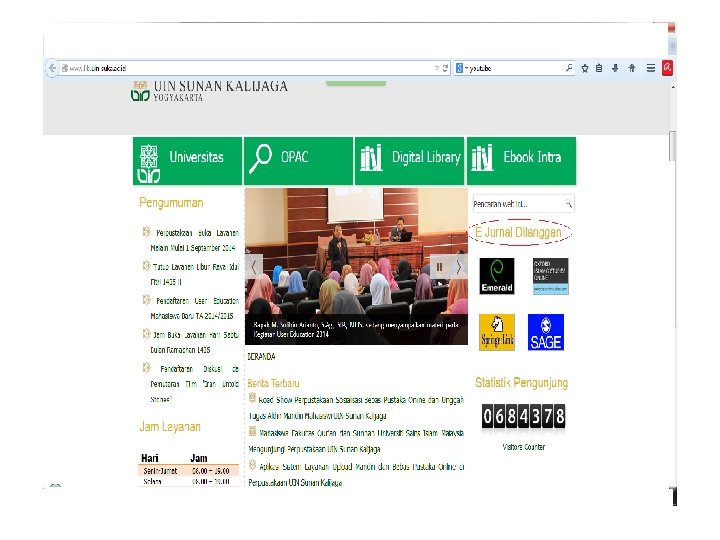The image size is (720, 540).
Task: Open announcement Layanan Malam Mulai 1 September 2014
Action: click(193, 240)
